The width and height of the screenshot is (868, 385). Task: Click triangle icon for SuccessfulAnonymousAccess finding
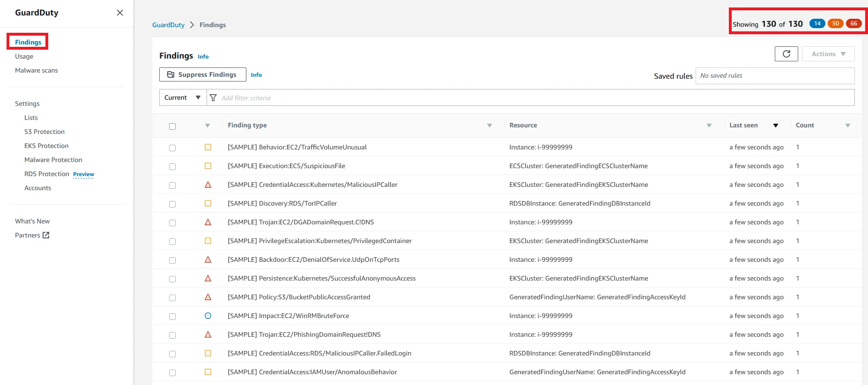[x=208, y=278]
